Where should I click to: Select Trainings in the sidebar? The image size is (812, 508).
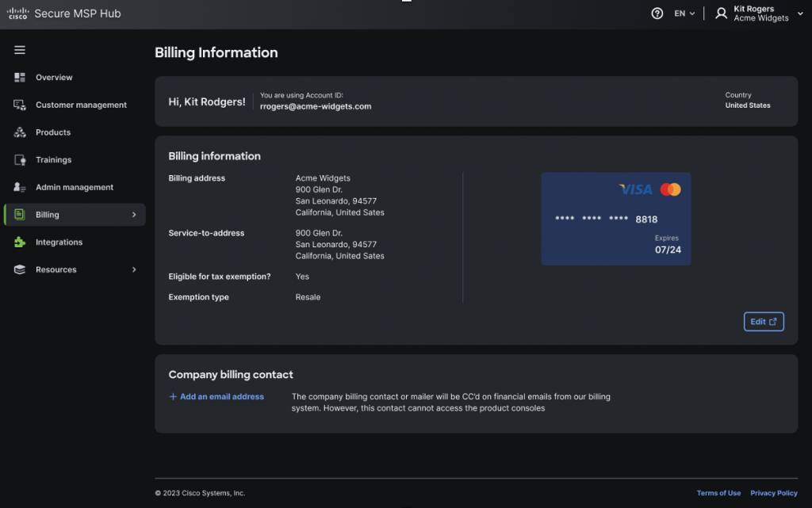click(x=53, y=160)
